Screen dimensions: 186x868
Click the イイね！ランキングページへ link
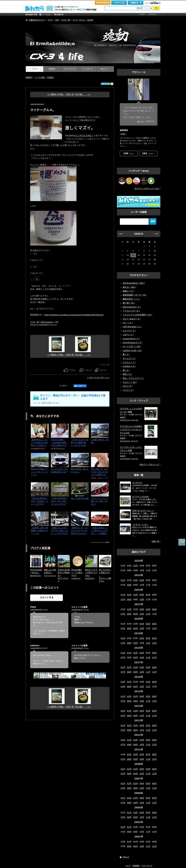[x=98, y=378]
